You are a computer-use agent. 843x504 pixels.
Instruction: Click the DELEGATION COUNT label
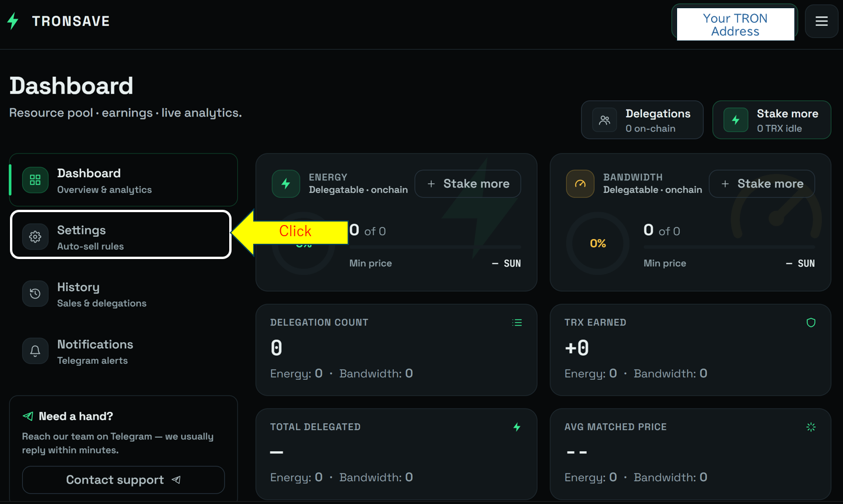click(x=319, y=323)
